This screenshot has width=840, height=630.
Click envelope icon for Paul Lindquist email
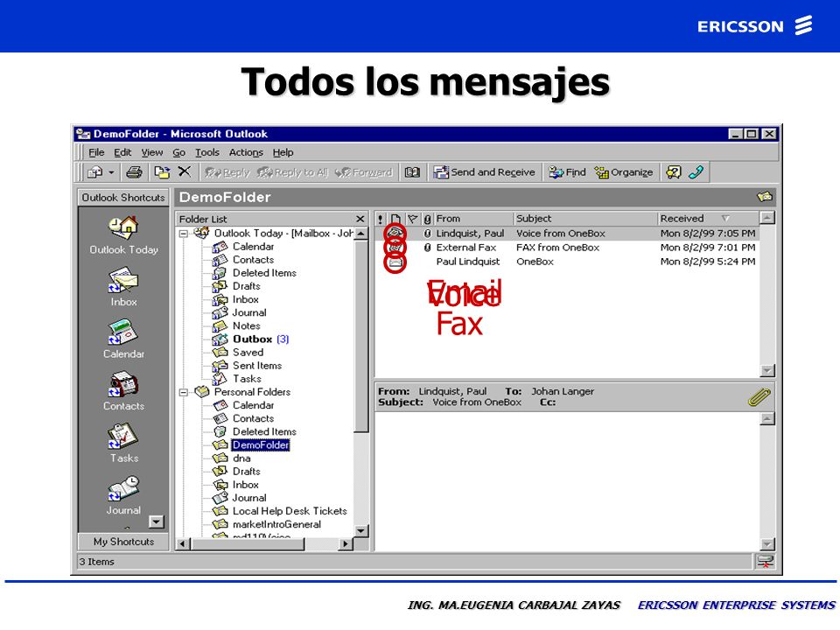(395, 262)
